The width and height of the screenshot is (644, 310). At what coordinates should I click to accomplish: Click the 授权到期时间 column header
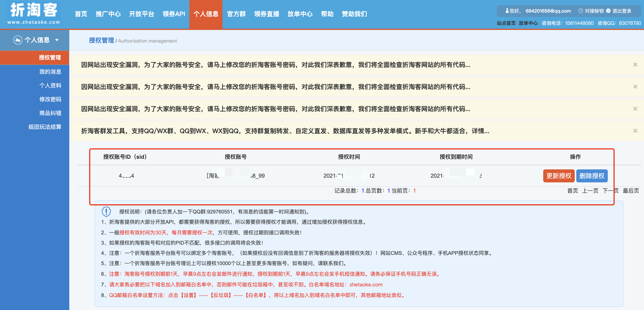pyautogui.click(x=456, y=157)
